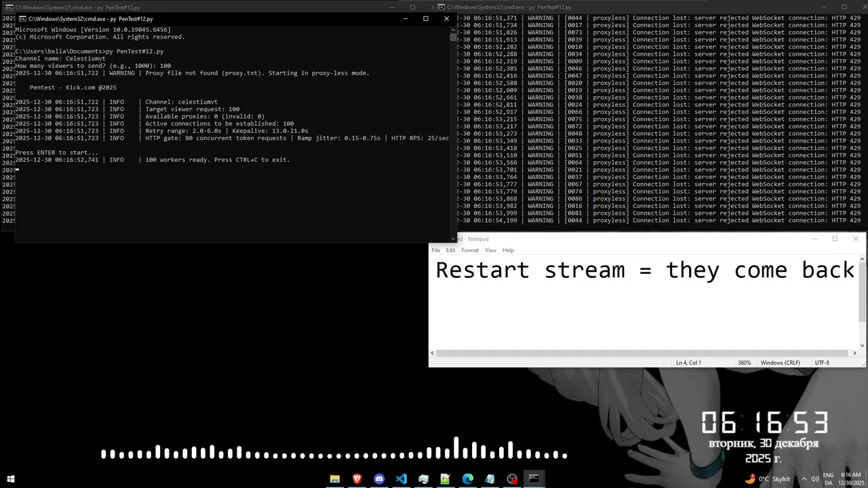Select the Command Prompt taskbar icon
The width and height of the screenshot is (868, 488).
click(534, 479)
